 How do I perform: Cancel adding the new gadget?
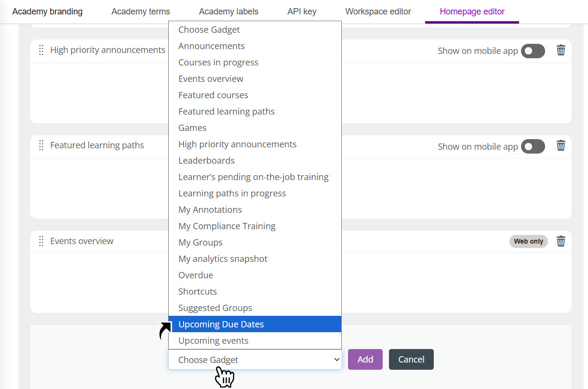(411, 359)
